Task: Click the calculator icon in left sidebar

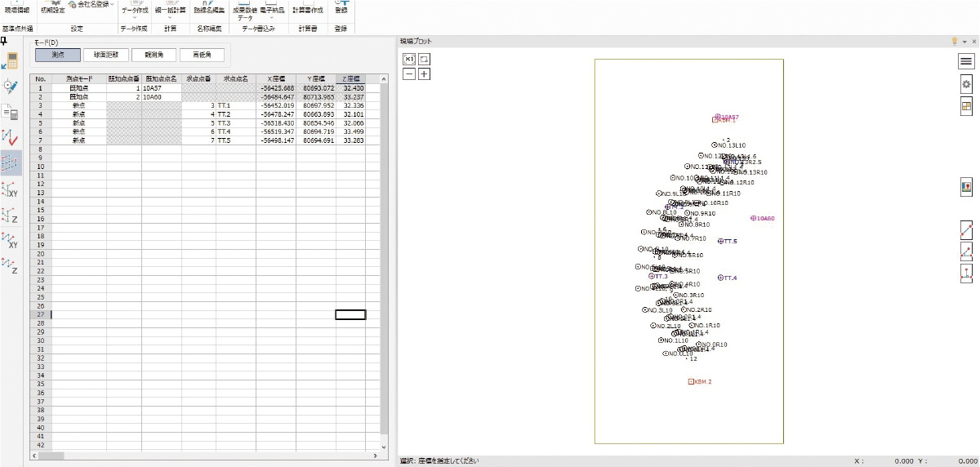Action: (x=11, y=60)
